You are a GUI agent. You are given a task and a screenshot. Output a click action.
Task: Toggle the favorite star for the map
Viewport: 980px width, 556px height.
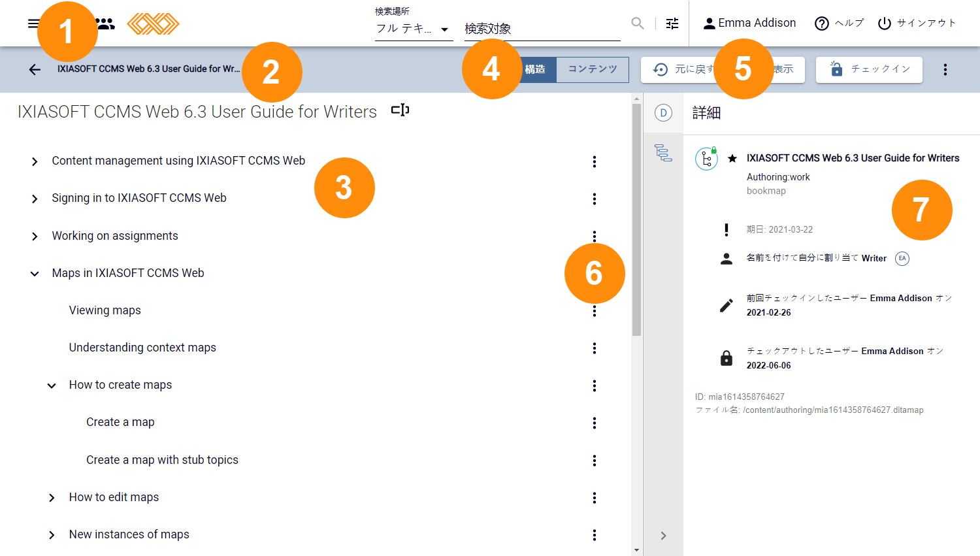[732, 158]
